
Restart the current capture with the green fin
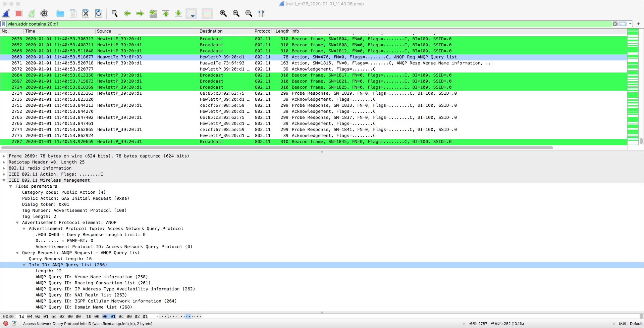(x=32, y=13)
